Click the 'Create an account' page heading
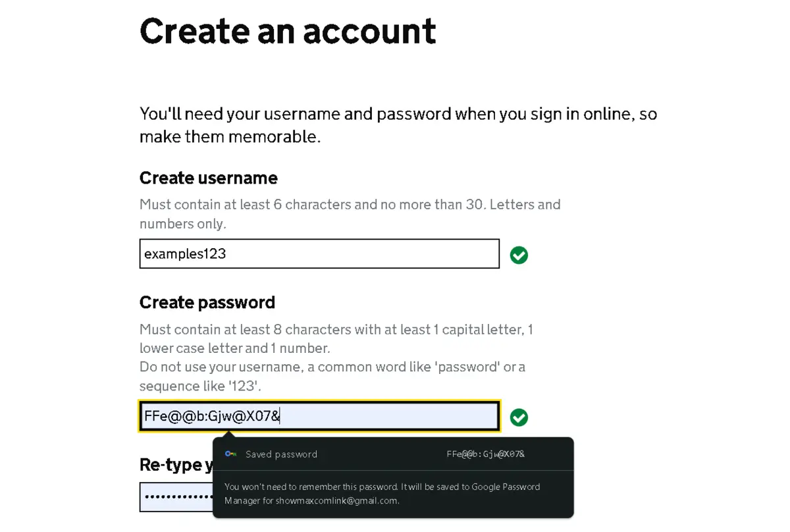The width and height of the screenshot is (790, 532). click(288, 30)
